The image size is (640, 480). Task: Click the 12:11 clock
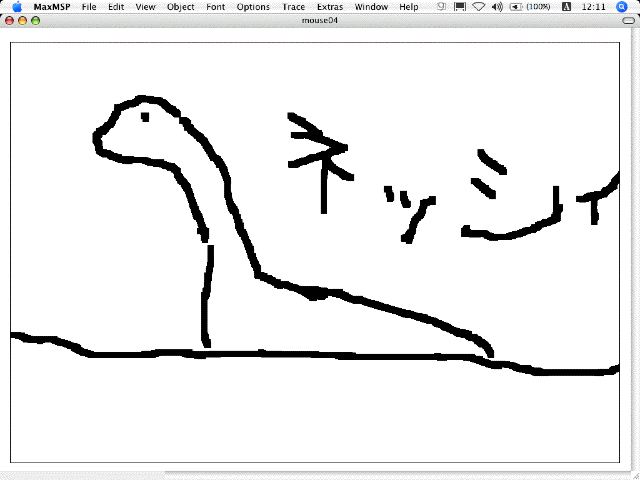click(x=593, y=7)
